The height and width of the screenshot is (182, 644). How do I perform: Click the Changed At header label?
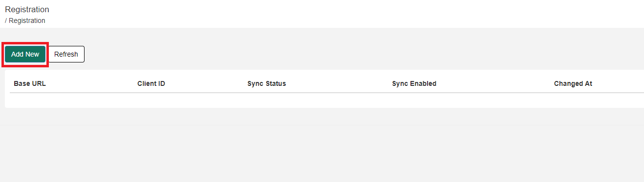tap(573, 83)
